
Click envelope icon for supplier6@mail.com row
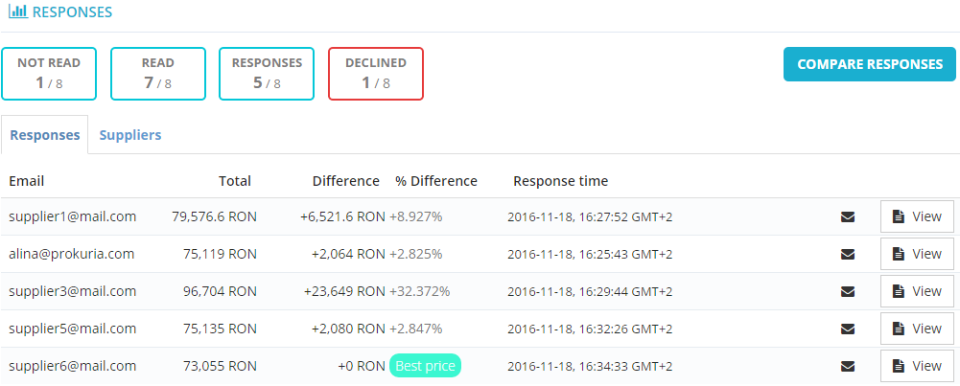pyautogui.click(x=847, y=366)
